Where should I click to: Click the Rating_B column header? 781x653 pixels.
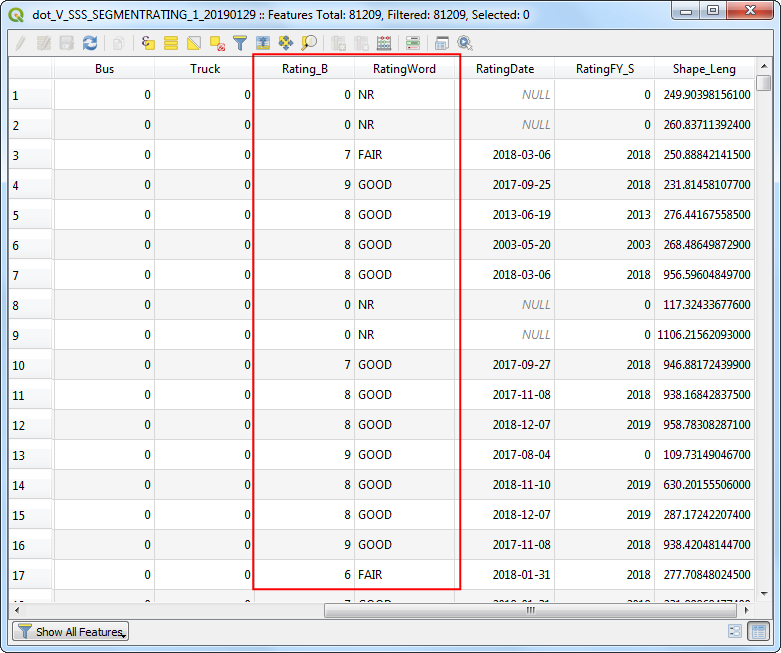[304, 69]
